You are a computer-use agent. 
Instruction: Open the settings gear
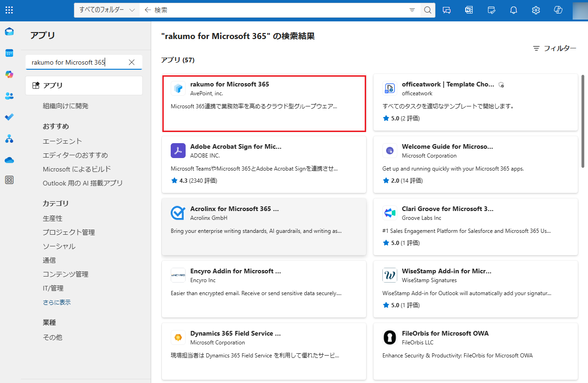pos(536,10)
